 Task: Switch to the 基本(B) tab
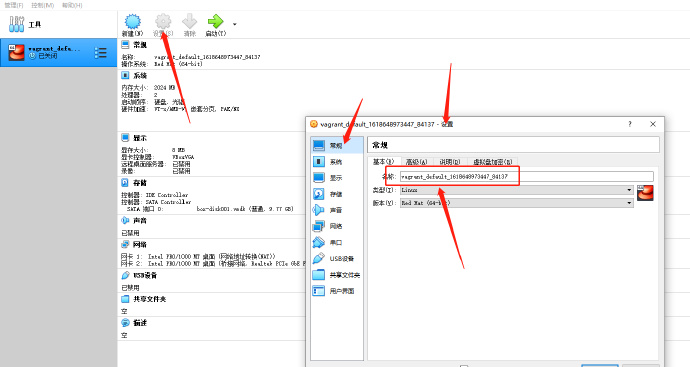pyautogui.click(x=384, y=162)
